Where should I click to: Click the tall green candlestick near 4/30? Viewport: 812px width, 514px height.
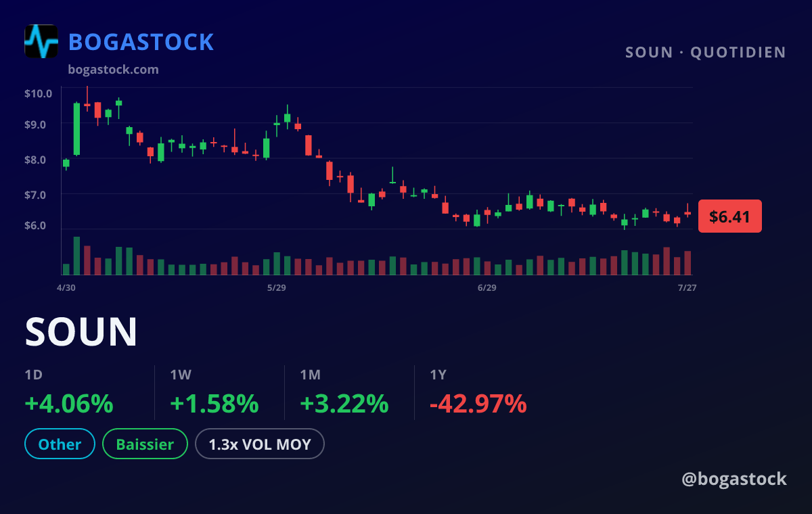[x=76, y=129]
